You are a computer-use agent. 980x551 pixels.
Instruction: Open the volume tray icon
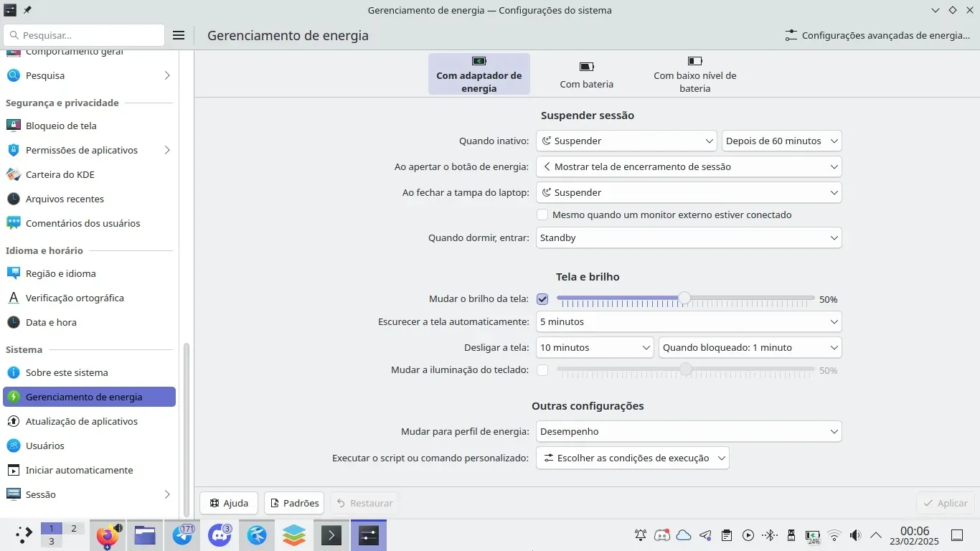[855, 535]
